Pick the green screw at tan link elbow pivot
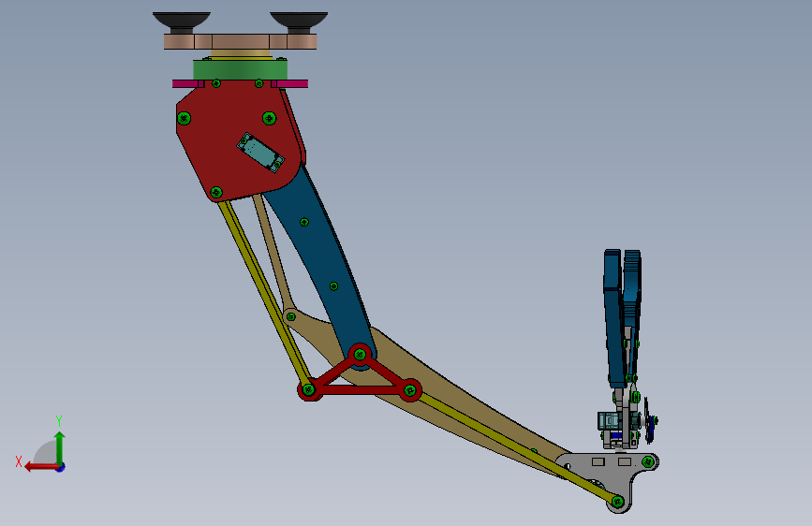 pyautogui.click(x=291, y=316)
